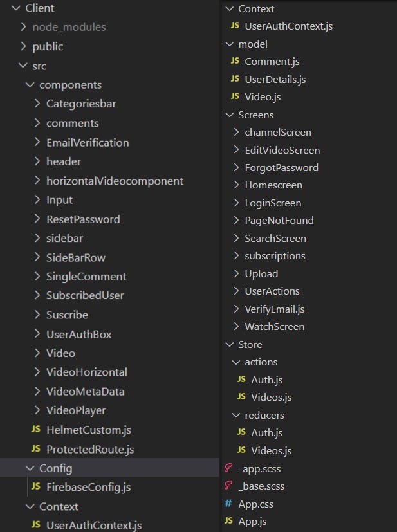Image resolution: width=397 pixels, height=532 pixels.
Task: Click the SCSS icon for _base.scss
Action: tap(229, 486)
